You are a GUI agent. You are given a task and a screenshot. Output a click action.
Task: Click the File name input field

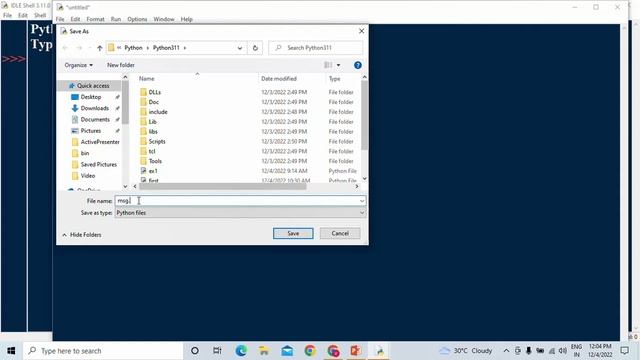point(237,201)
